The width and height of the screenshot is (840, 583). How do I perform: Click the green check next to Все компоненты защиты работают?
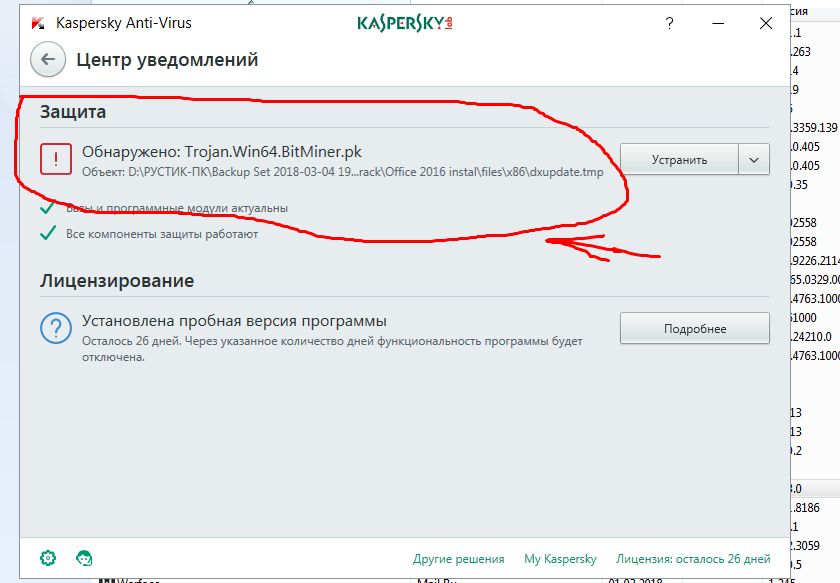pos(48,234)
